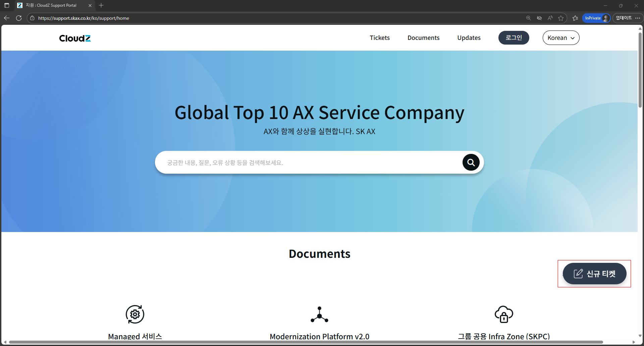Click the CloudZ logo

pyautogui.click(x=75, y=38)
